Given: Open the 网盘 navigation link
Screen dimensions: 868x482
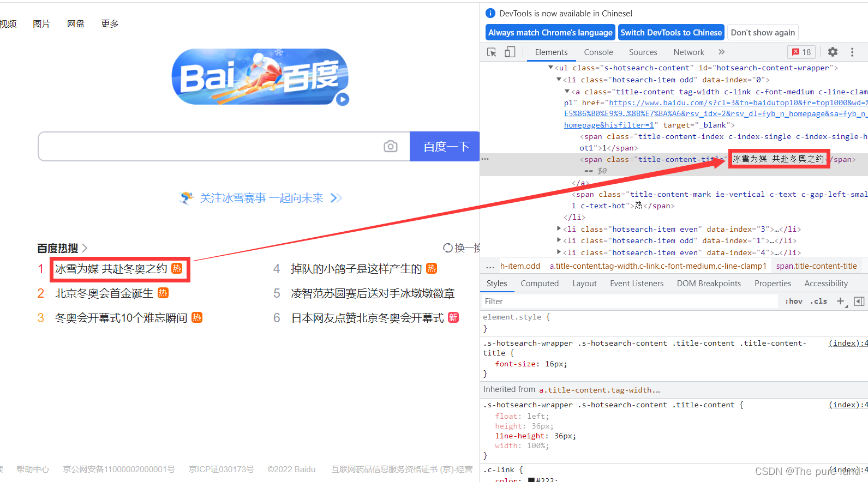Looking at the screenshot, I should (x=76, y=23).
